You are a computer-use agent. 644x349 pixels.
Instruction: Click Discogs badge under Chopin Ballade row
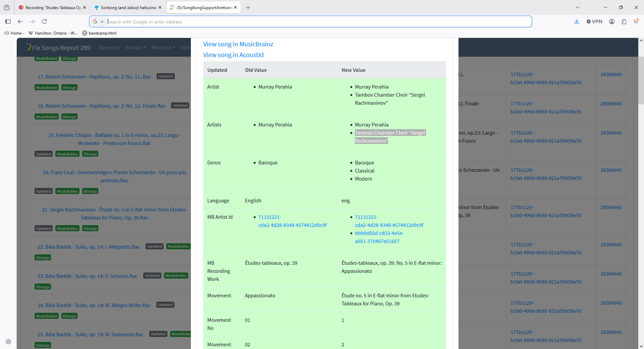[x=90, y=154]
